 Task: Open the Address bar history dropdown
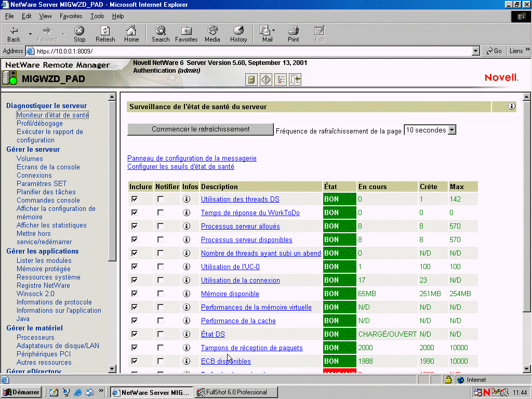click(x=476, y=51)
